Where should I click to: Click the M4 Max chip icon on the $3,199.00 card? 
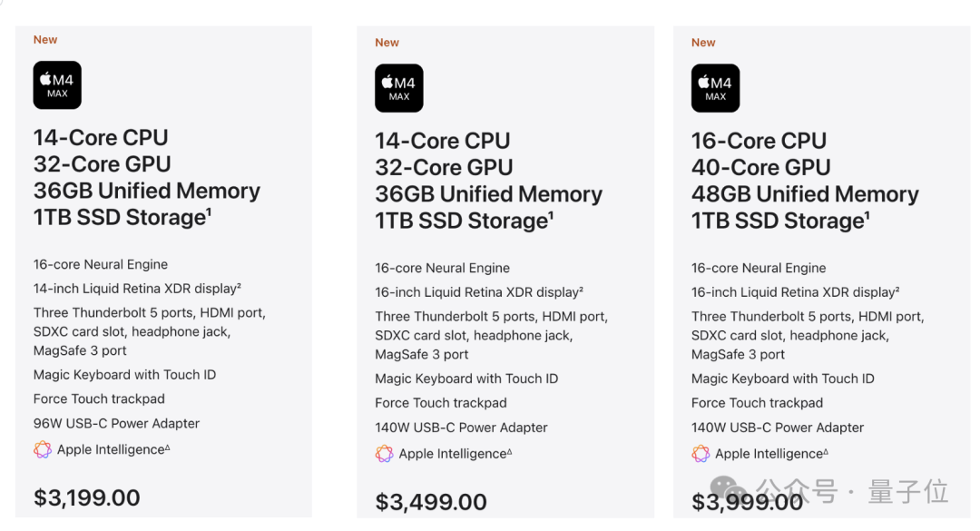pos(57,85)
